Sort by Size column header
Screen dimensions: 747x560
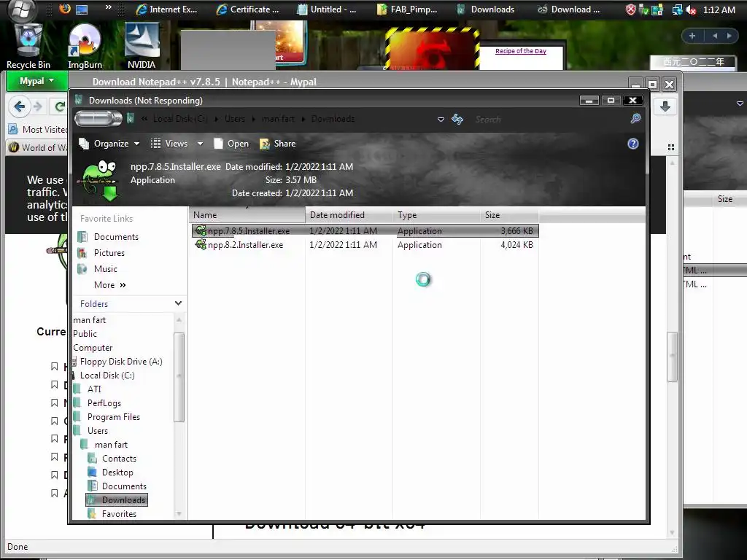coord(509,215)
